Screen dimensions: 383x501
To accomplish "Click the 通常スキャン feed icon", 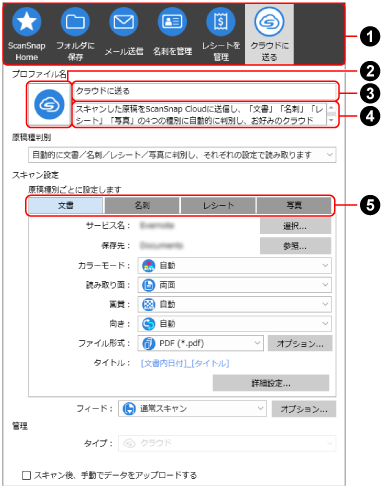I will click(129, 409).
